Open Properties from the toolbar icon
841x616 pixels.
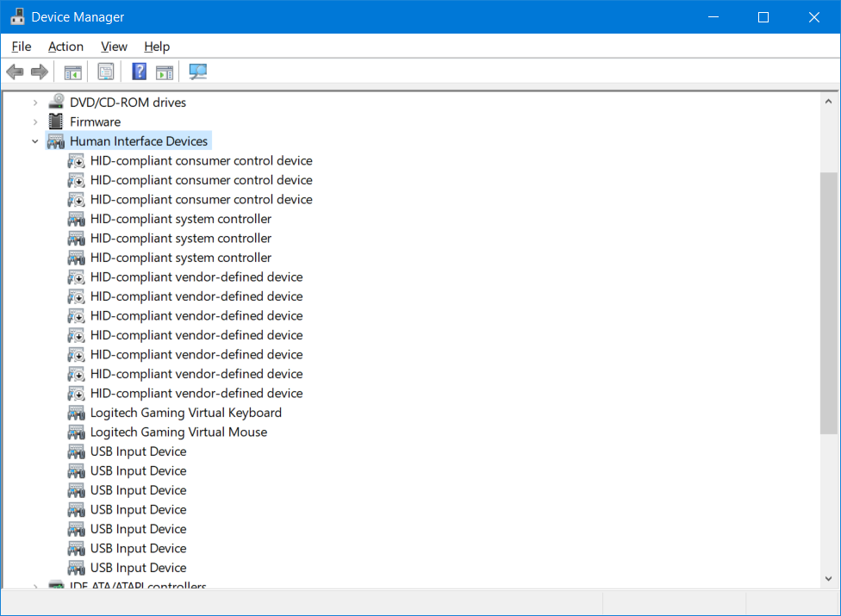point(106,72)
